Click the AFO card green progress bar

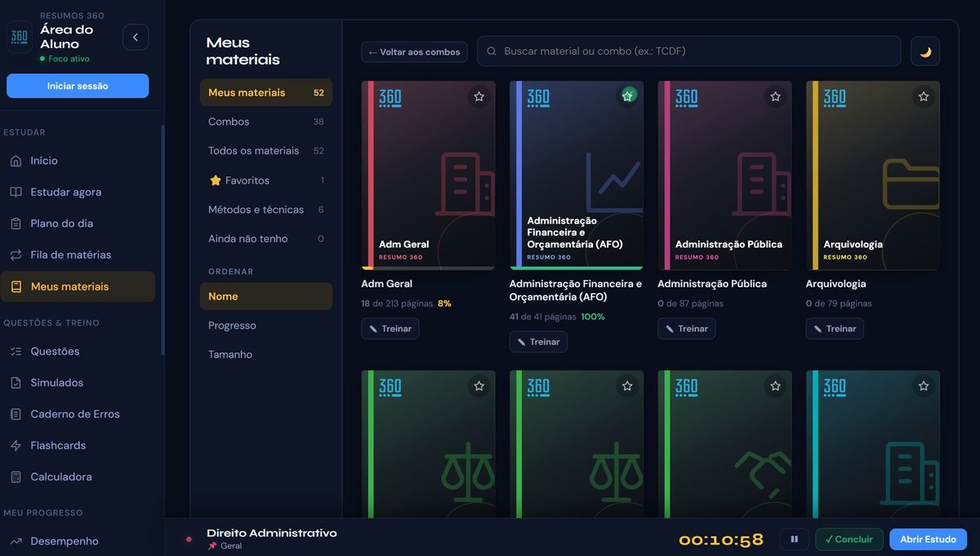click(x=577, y=268)
